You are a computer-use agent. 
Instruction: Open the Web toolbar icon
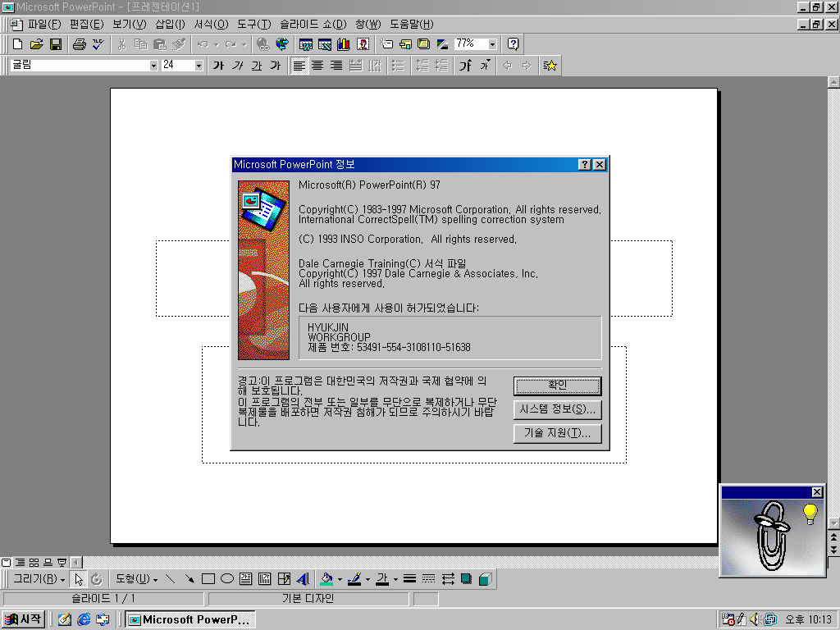(x=282, y=44)
